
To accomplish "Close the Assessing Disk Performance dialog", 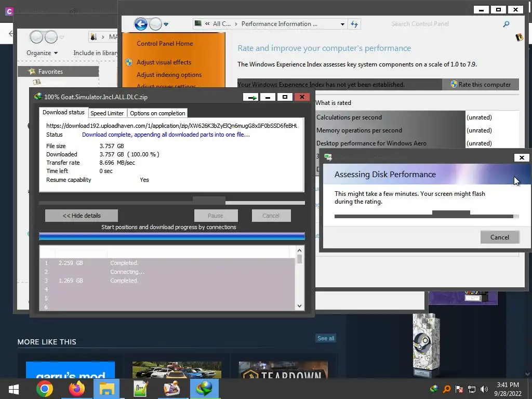I will [522, 157].
